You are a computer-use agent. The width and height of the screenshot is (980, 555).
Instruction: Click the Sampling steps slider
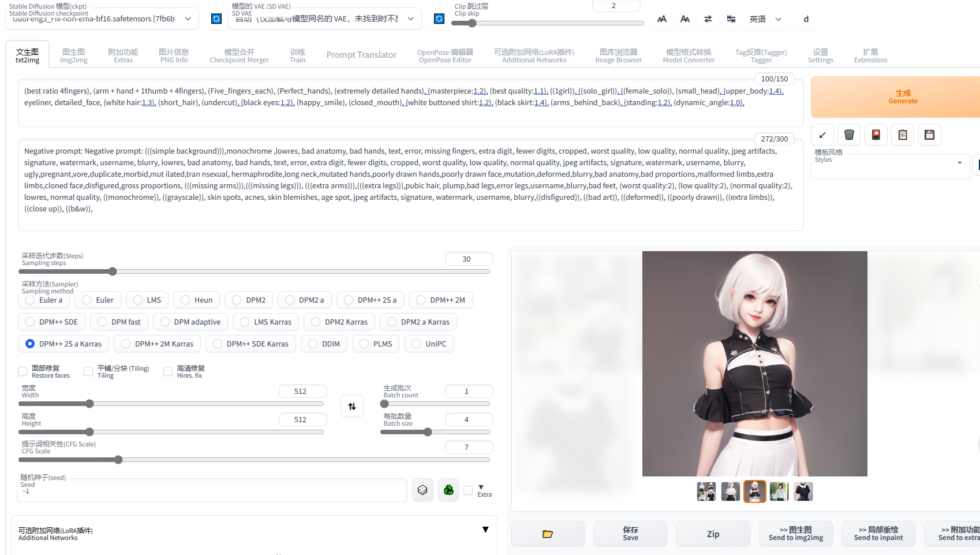tap(254, 271)
